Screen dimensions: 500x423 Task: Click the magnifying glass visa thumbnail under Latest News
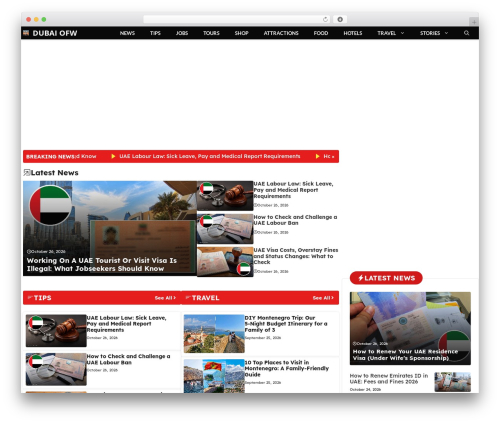tap(225, 229)
